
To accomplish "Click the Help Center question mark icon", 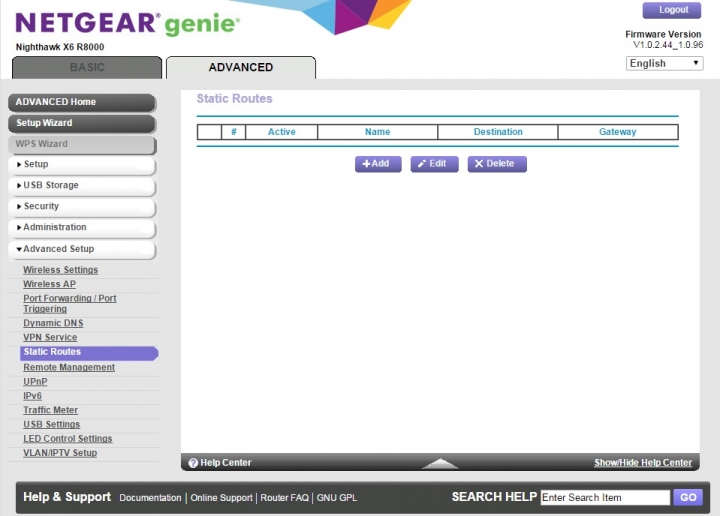I will (193, 463).
